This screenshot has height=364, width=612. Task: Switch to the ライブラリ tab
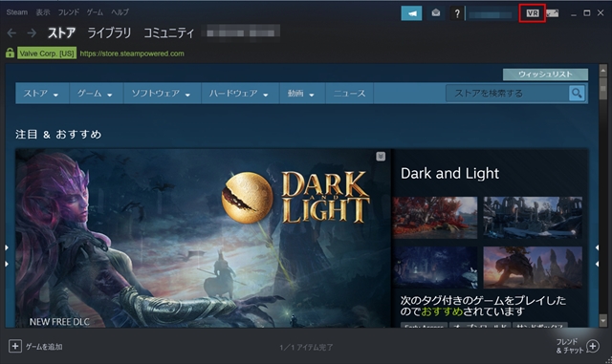[109, 33]
